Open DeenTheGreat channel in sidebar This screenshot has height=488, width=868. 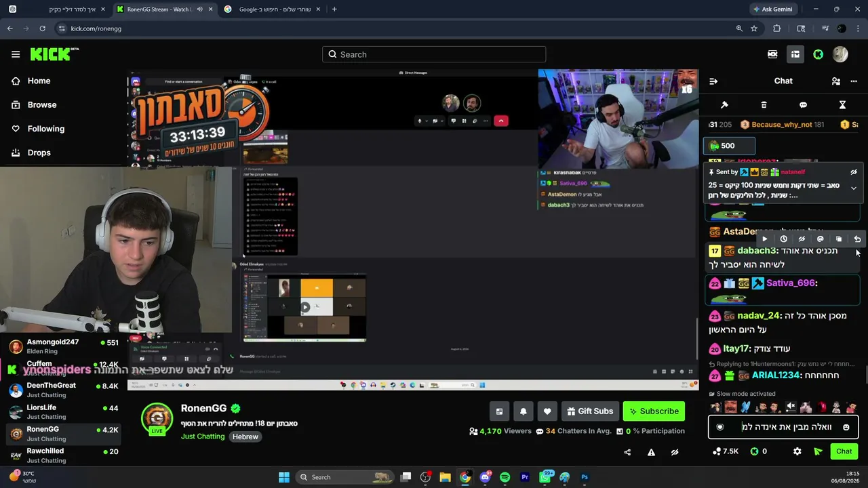[64, 390]
